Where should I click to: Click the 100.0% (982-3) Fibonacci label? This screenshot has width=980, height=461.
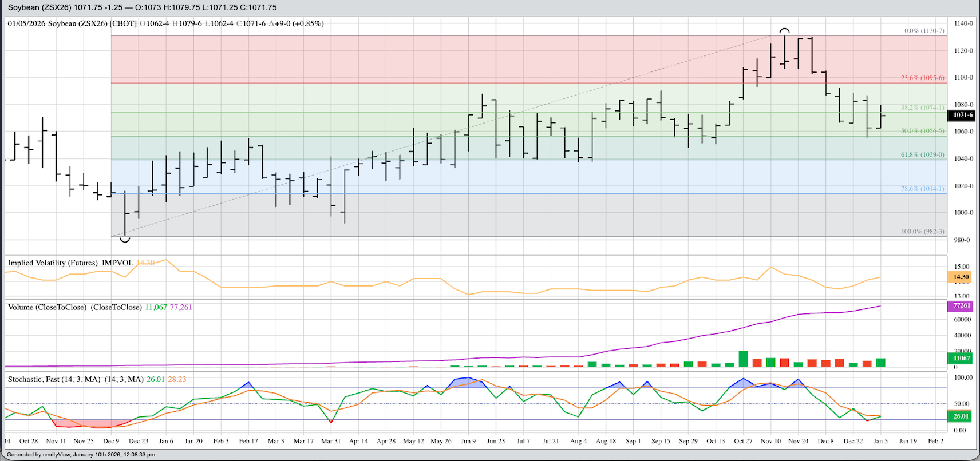[922, 232]
